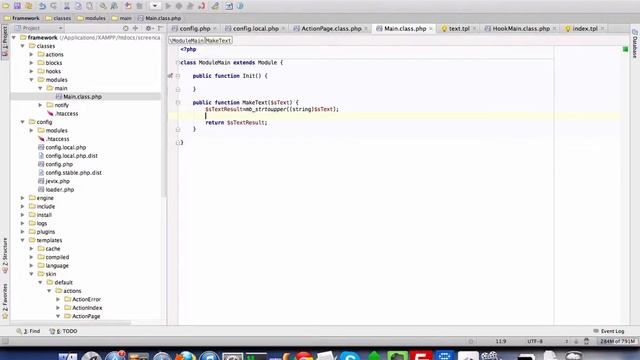
Task: Click the Copy toolbar icon
Action: tap(78, 6)
